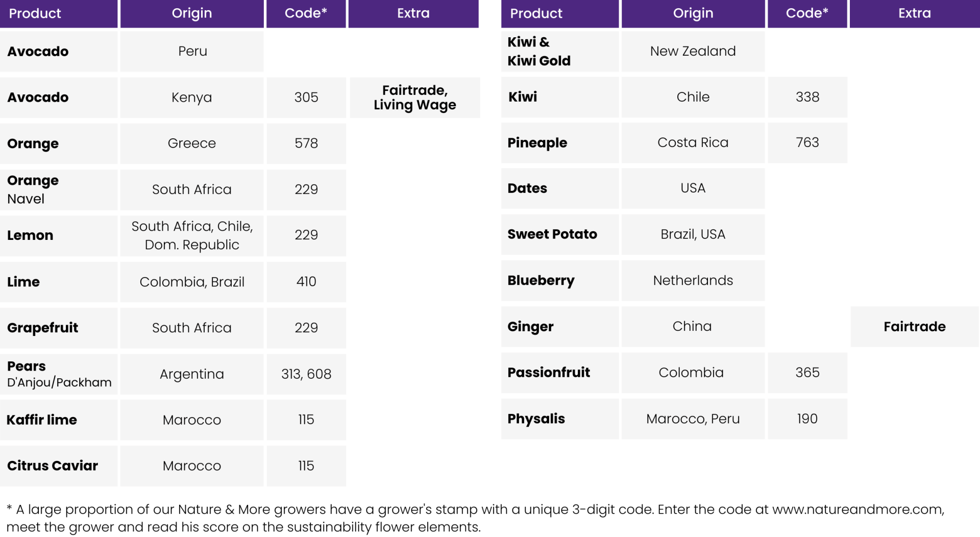The width and height of the screenshot is (980, 537).
Task: Click the Orange Navel product cell
Action: [x=59, y=189]
